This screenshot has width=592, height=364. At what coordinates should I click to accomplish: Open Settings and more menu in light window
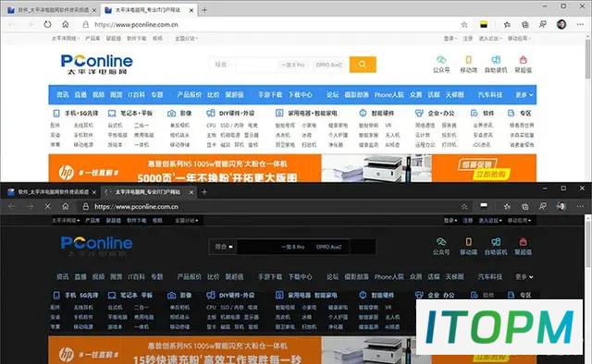pyautogui.click(x=580, y=25)
